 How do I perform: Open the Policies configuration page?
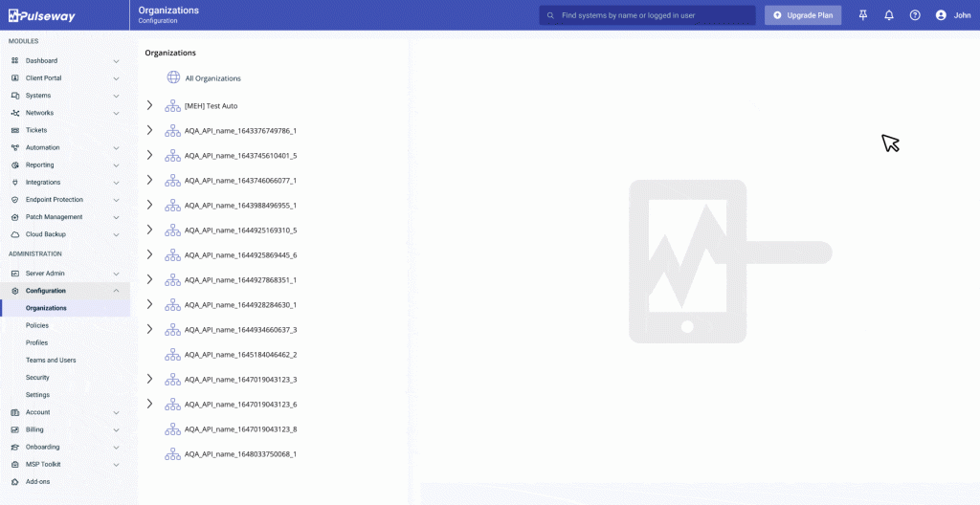[37, 325]
